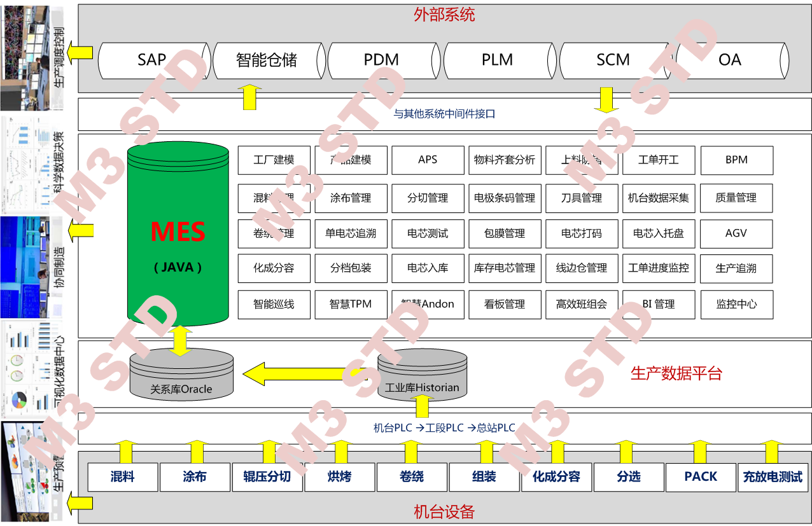812x526 pixels.
Task: Select the 涂布 equipment box
Action: click(195, 477)
